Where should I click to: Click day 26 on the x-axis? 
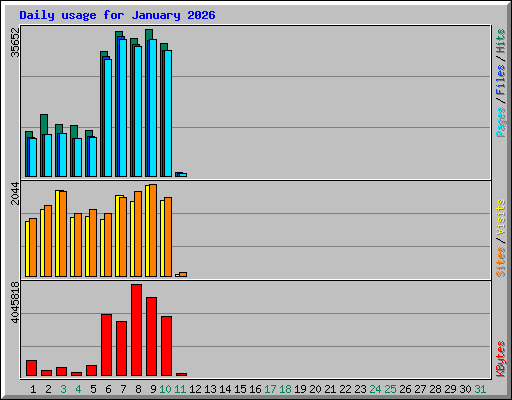pyautogui.click(x=405, y=389)
